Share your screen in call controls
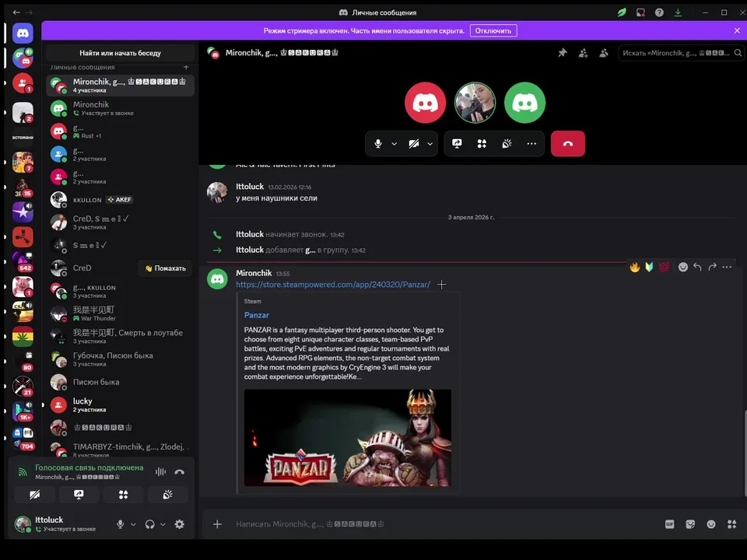The width and height of the screenshot is (747, 560). tap(457, 143)
